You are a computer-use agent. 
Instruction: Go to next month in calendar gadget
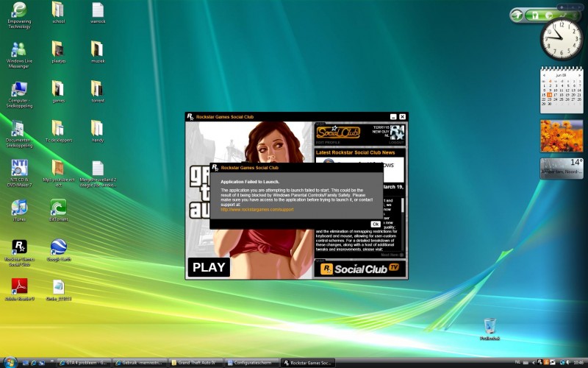579,76
